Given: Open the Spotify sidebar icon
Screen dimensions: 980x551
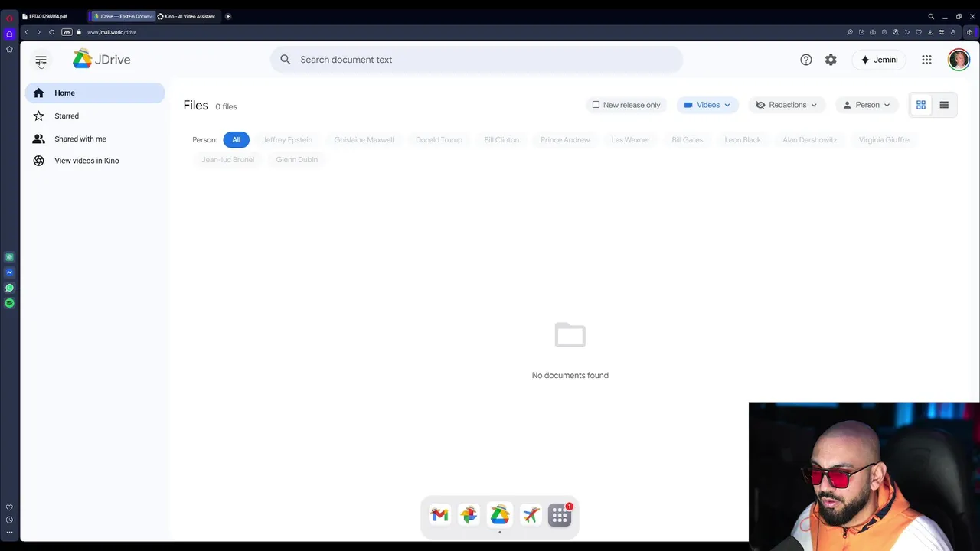Looking at the screenshot, I should point(9,303).
